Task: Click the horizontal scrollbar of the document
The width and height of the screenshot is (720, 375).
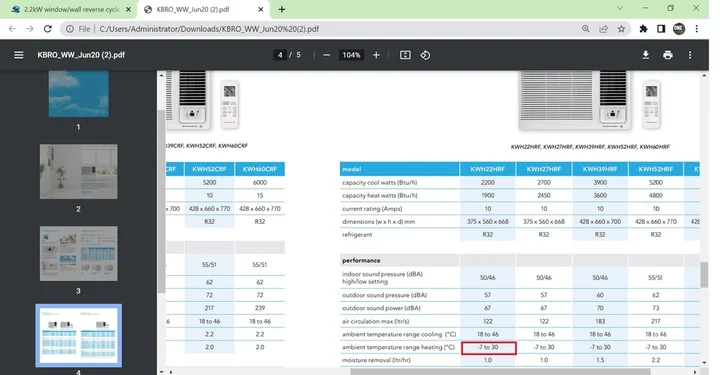Action: [x=501, y=371]
